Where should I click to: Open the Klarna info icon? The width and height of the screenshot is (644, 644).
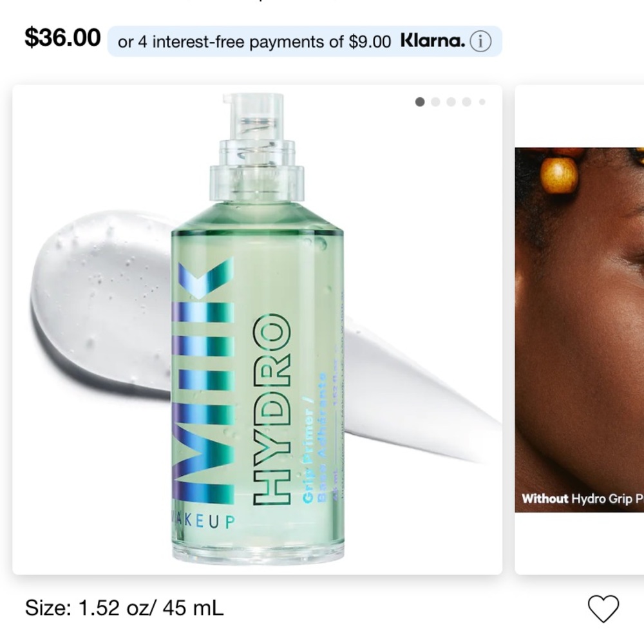tap(480, 41)
